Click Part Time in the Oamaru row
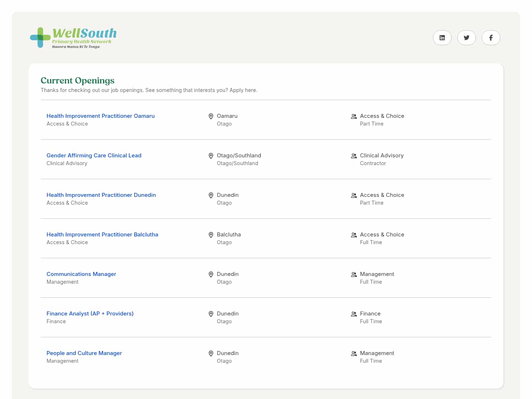This screenshot has height=399, width=532. [x=372, y=124]
